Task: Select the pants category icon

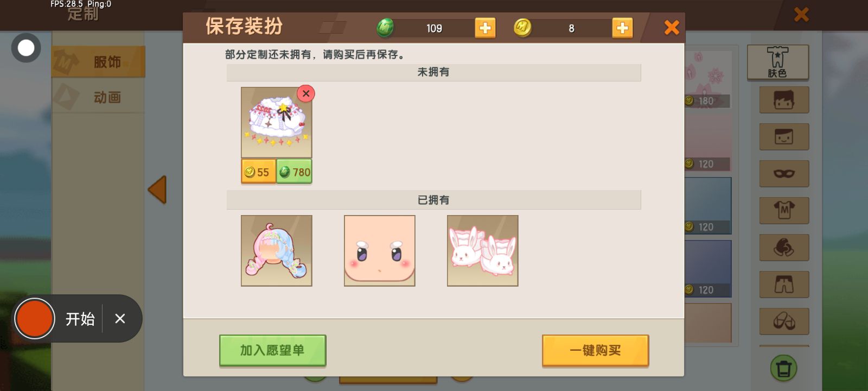Action: point(784,285)
